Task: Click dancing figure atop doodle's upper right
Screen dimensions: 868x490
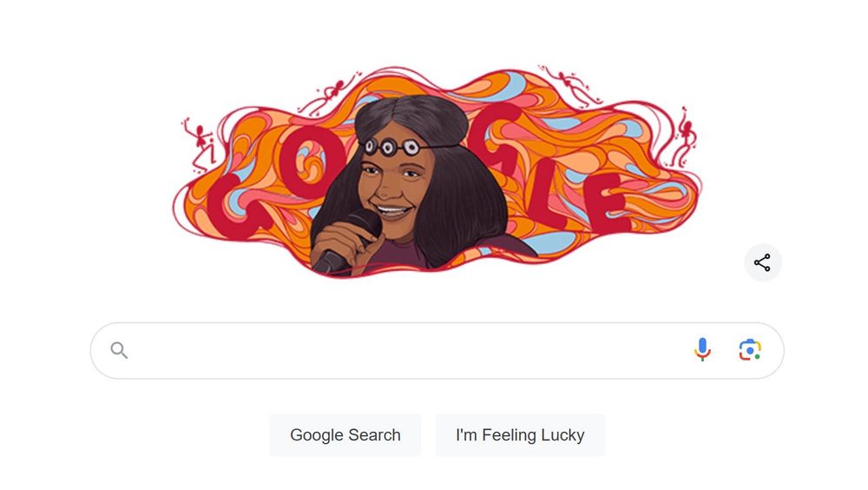Action: [570, 87]
